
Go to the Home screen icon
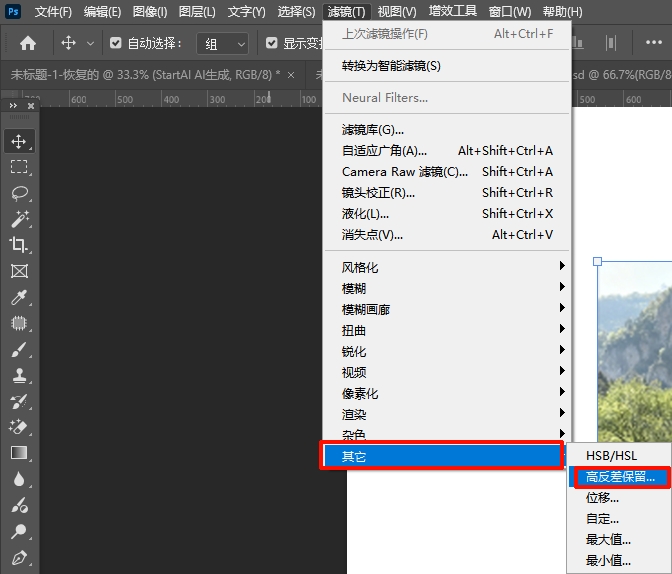pos(28,43)
